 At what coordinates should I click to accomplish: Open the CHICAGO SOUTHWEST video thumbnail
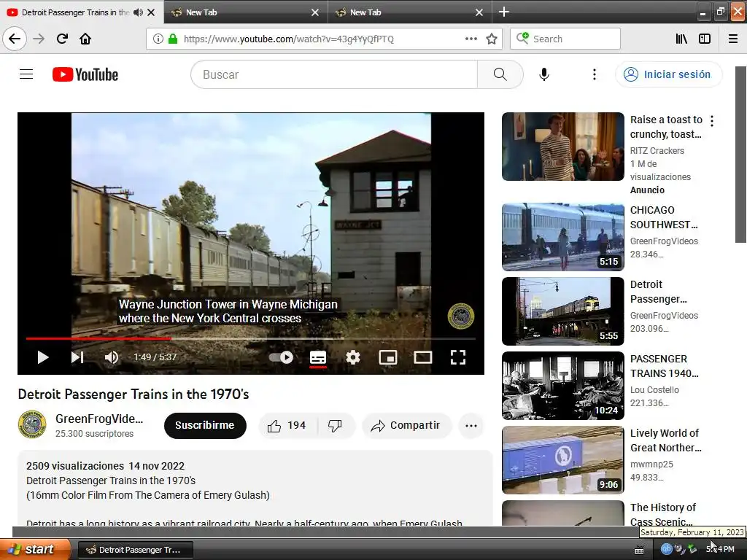point(562,237)
